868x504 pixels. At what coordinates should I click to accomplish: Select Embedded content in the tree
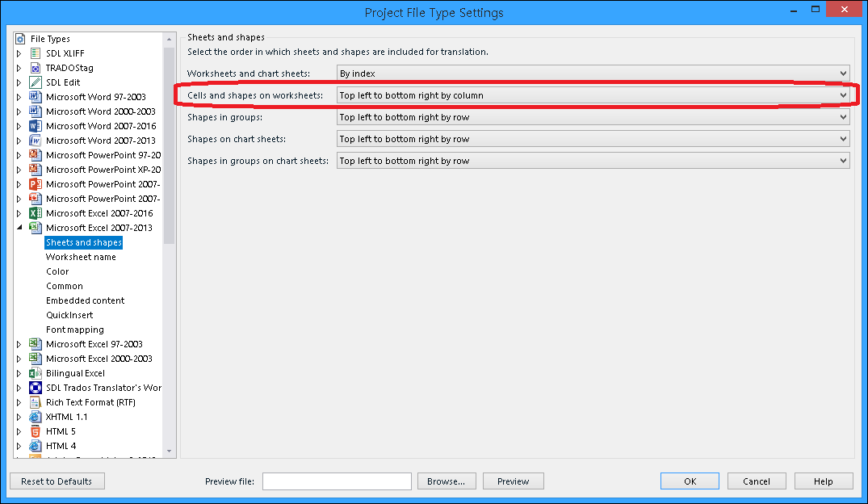[85, 300]
